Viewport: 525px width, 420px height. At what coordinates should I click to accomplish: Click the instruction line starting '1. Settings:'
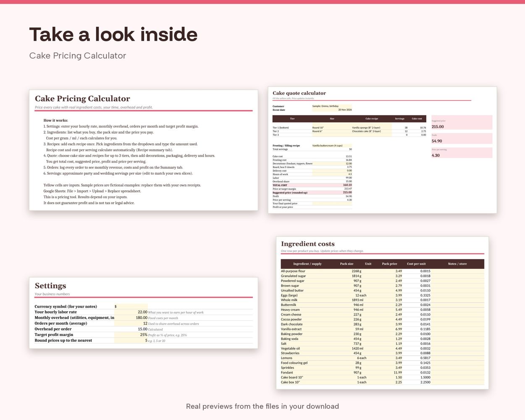121,126
